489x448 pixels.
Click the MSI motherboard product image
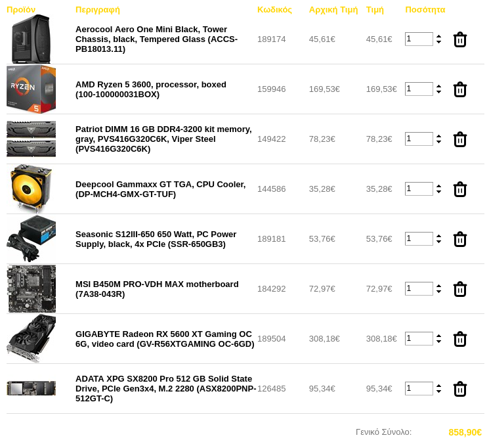pyautogui.click(x=32, y=289)
